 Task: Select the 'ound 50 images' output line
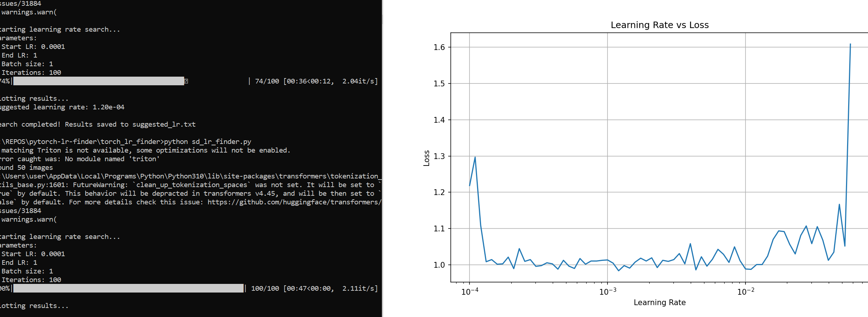[x=26, y=168]
